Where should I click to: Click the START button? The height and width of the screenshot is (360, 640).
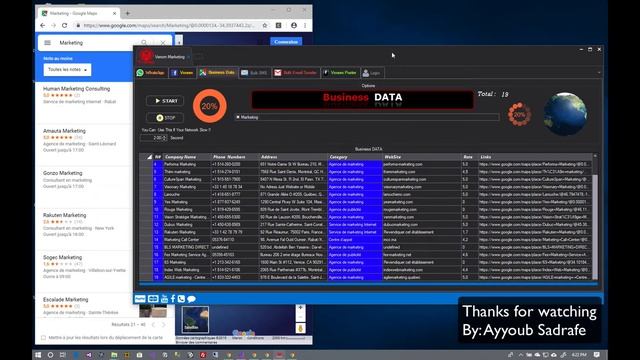165,101
